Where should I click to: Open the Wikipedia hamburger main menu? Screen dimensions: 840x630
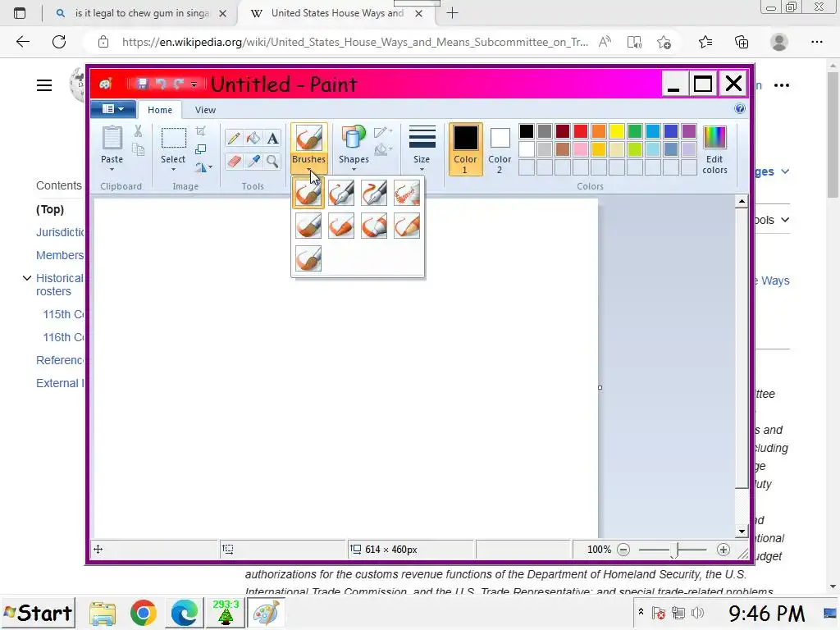pyautogui.click(x=44, y=85)
